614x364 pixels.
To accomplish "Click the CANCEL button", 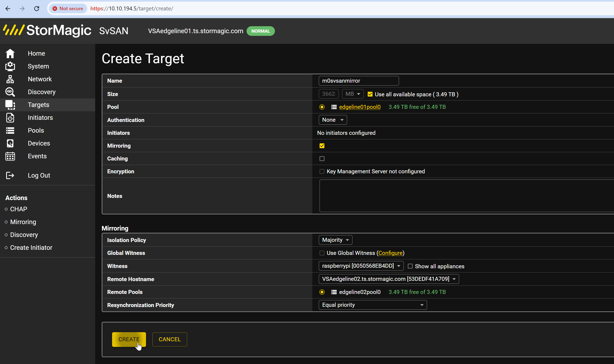I will 170,339.
